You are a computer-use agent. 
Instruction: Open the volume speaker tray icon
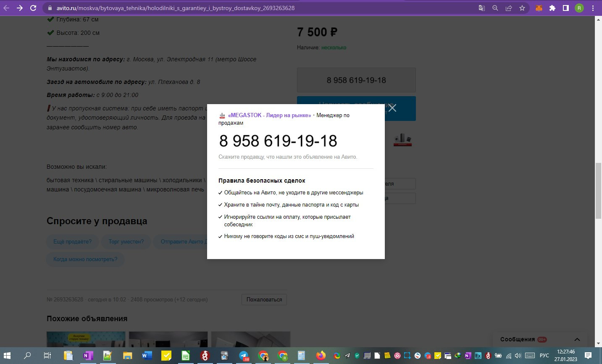click(x=518, y=356)
